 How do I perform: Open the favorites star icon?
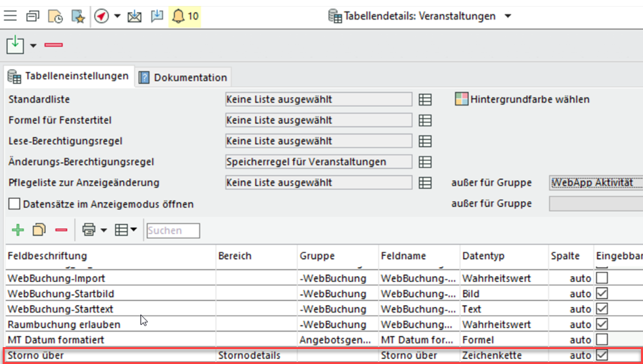pos(78,16)
